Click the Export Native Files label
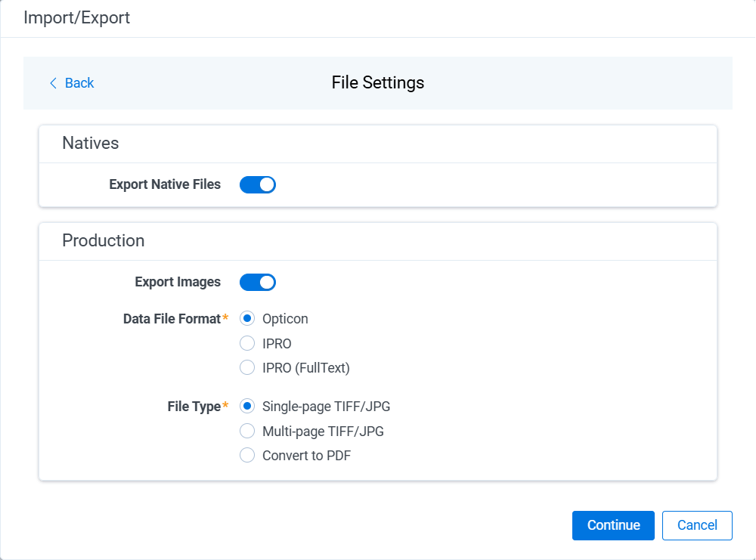Viewport: 756px width, 560px height. click(165, 184)
